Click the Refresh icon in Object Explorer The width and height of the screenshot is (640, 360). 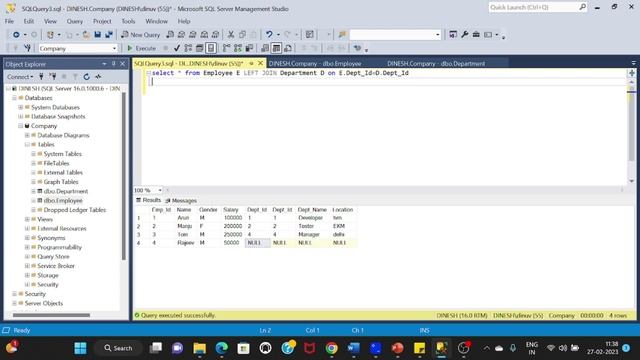click(x=87, y=77)
